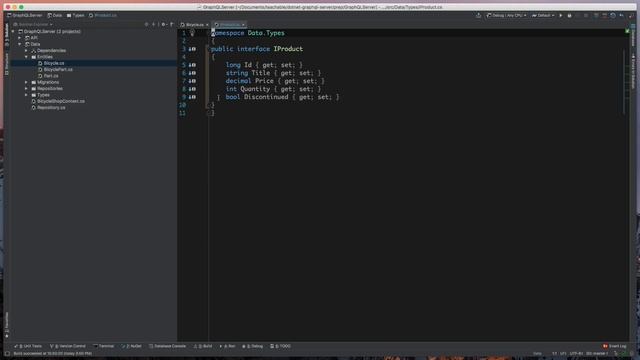Screen dimensions: 640x360
Task: Expand the API project node
Action: tap(20, 38)
